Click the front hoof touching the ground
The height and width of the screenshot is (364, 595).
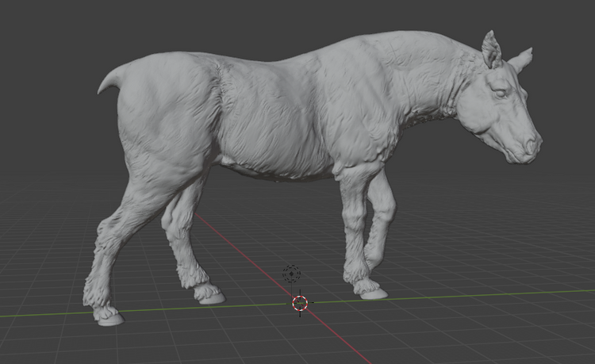(x=373, y=293)
